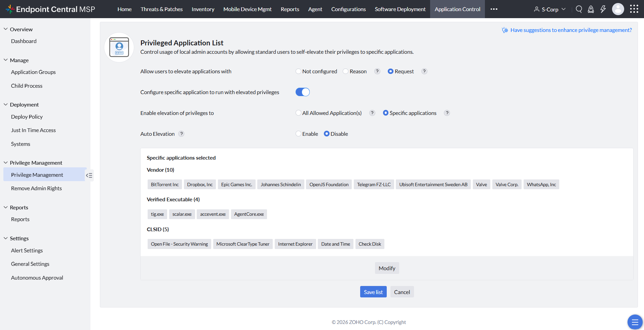The width and height of the screenshot is (644, 330).
Task: Click the Save list button
Action: pyautogui.click(x=373, y=292)
